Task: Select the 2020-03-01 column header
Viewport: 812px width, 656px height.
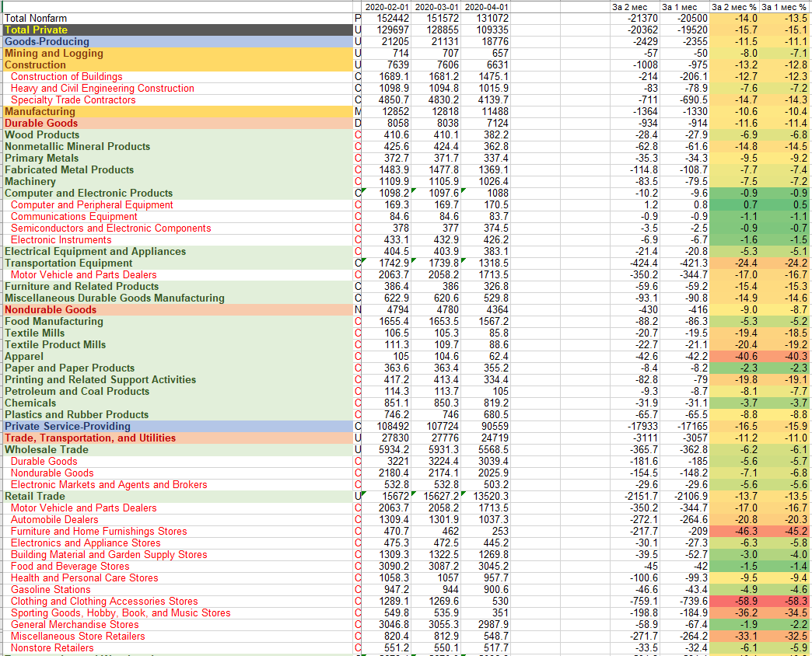Action: coord(436,7)
